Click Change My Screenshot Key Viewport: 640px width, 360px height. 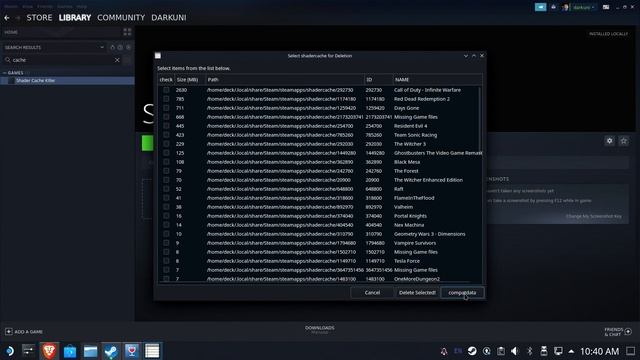click(593, 216)
